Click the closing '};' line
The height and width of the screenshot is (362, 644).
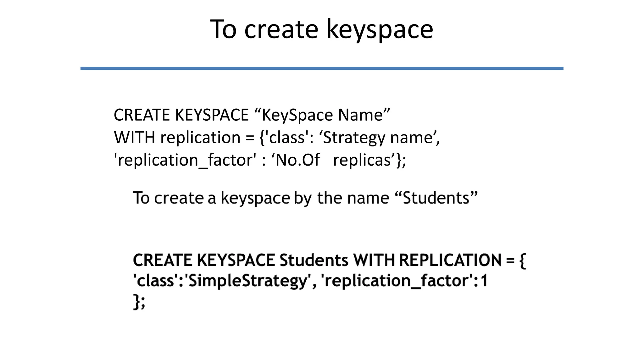tap(139, 302)
